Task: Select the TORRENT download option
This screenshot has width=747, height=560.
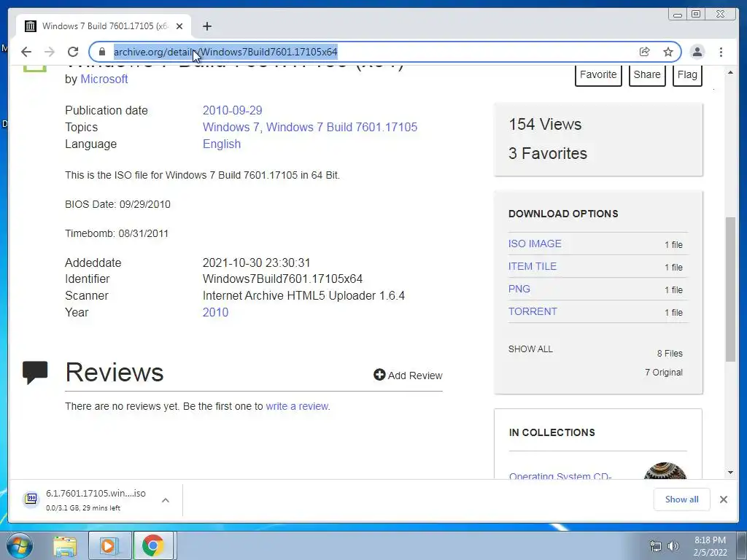Action: [x=533, y=311]
